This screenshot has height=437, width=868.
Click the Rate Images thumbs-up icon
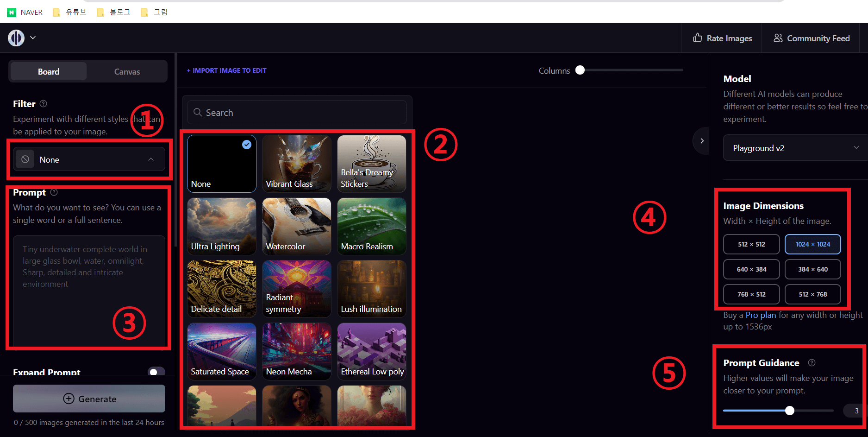pyautogui.click(x=697, y=38)
